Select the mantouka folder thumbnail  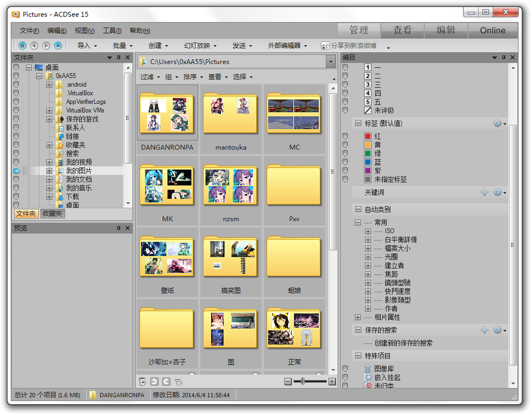pyautogui.click(x=230, y=119)
